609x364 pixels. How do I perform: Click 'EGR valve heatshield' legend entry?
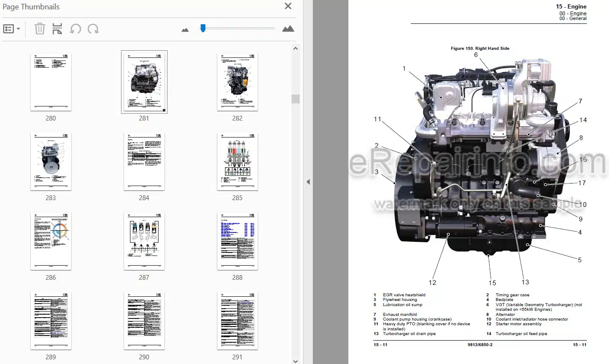coord(404,295)
